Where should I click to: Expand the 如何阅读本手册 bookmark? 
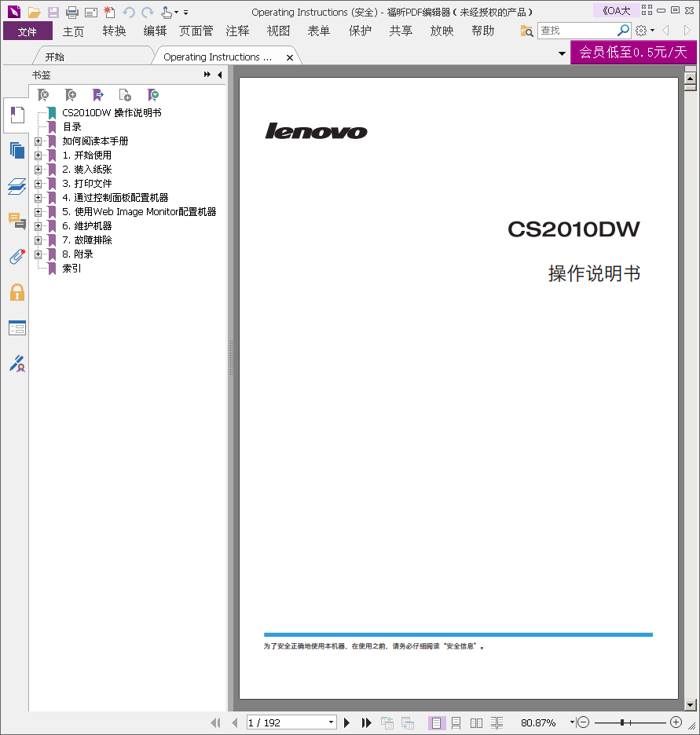click(38, 141)
